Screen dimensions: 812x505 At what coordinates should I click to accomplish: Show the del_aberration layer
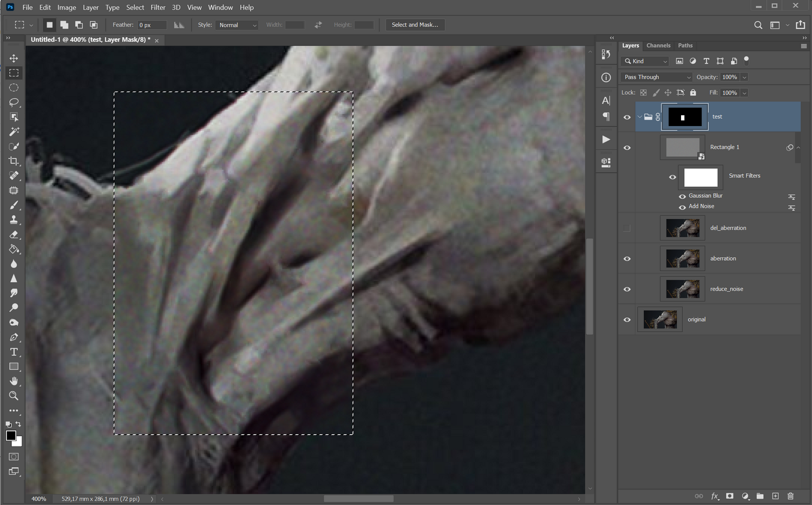627,228
